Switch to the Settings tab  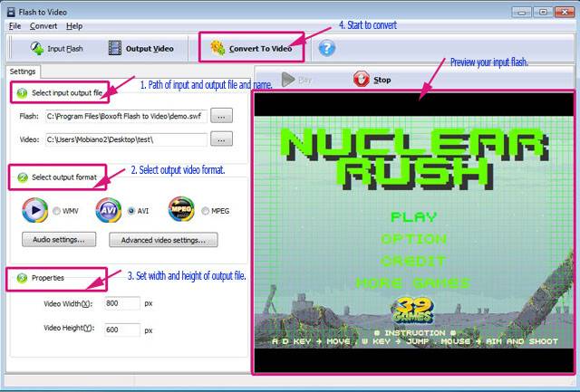(23, 72)
